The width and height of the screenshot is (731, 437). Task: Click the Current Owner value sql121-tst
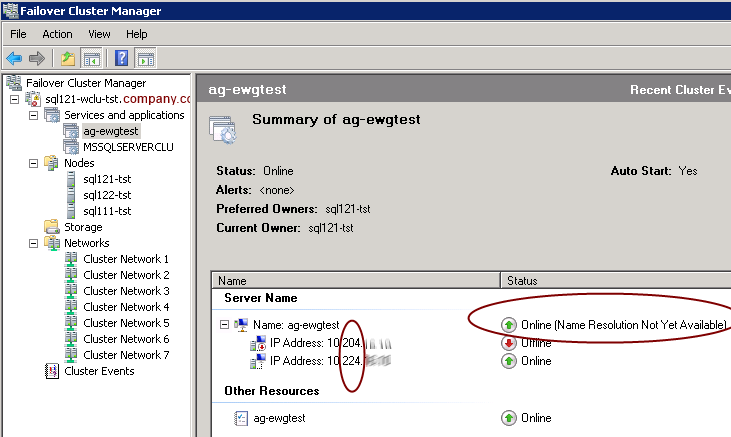point(331,228)
